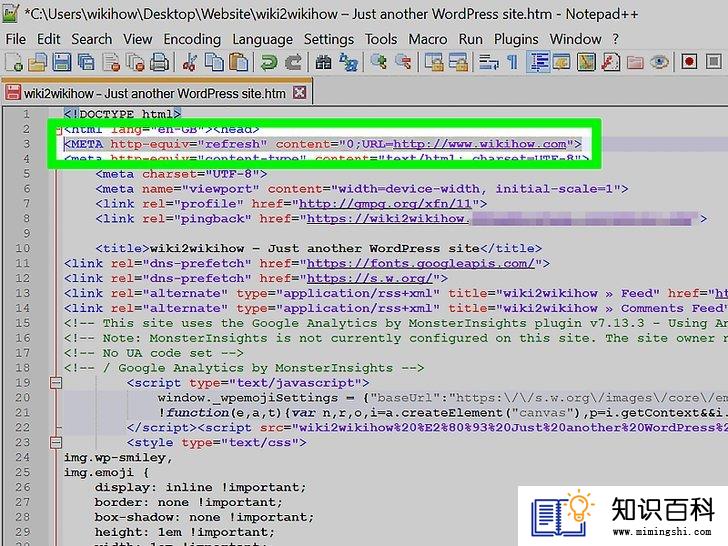Viewport: 728px width, 546px height.
Task: Zoom in with the magnifier plus icon
Action: point(379,62)
